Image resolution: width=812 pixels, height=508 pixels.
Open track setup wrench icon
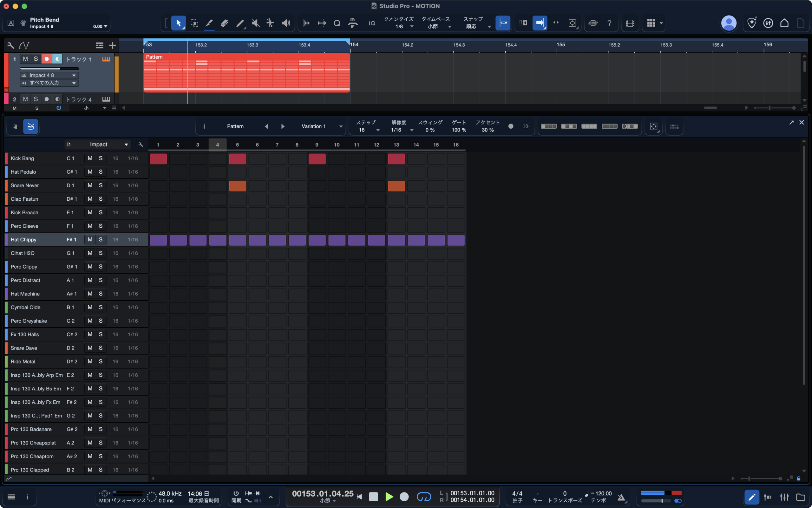(x=10, y=45)
